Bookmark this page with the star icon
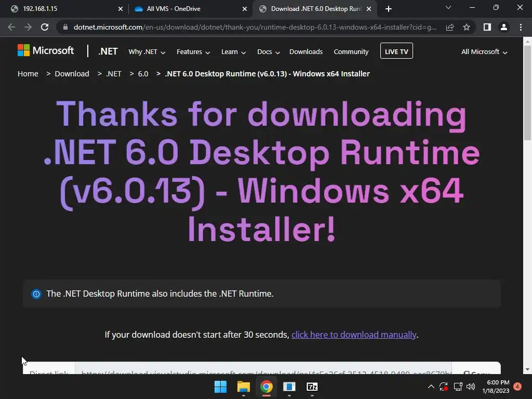This screenshot has width=532, height=399. coord(467,27)
